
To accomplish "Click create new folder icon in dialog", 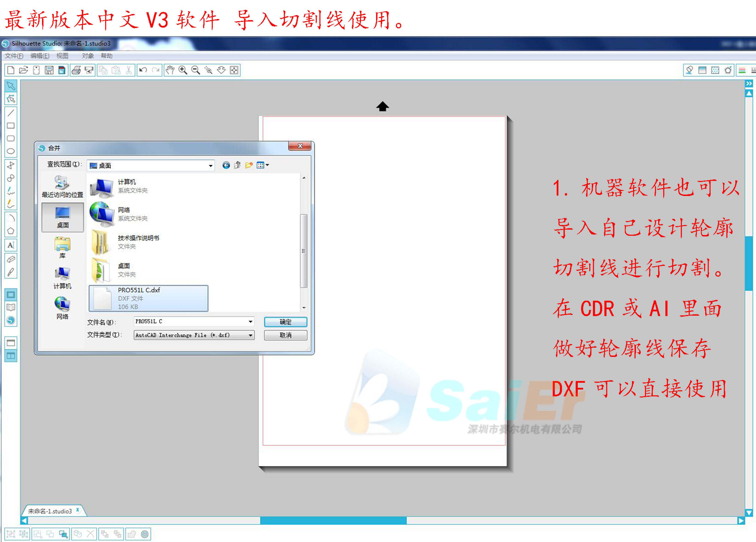I will tap(249, 165).
